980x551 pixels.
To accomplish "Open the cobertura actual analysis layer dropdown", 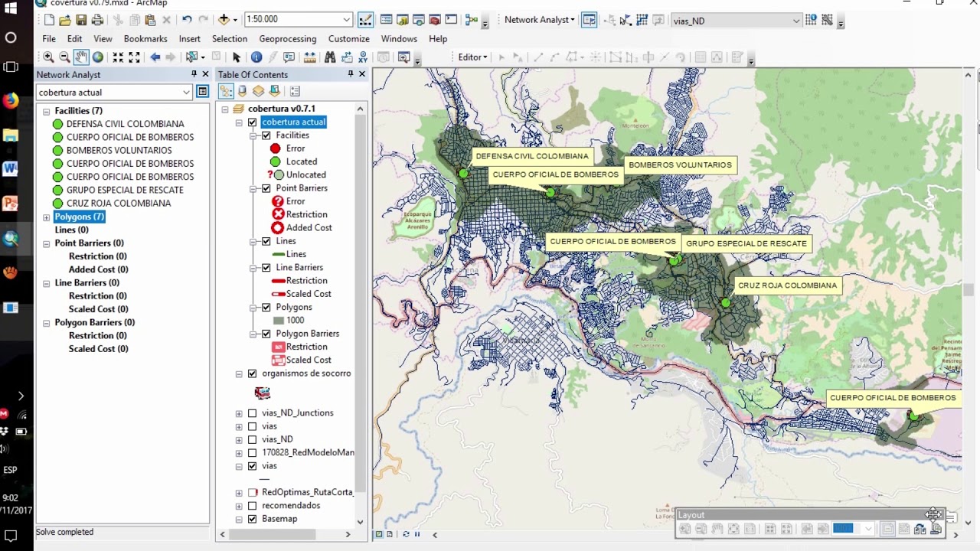I will [186, 92].
